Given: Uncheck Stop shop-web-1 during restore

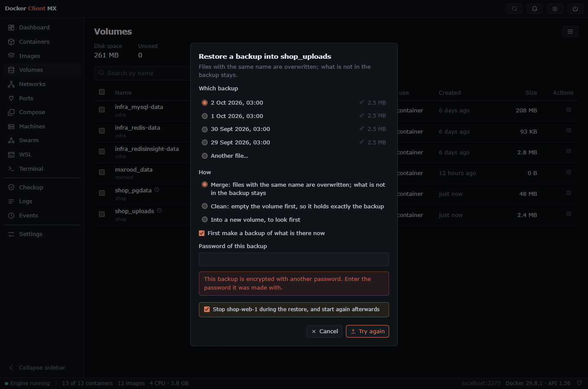Looking at the screenshot, I should [x=207, y=309].
